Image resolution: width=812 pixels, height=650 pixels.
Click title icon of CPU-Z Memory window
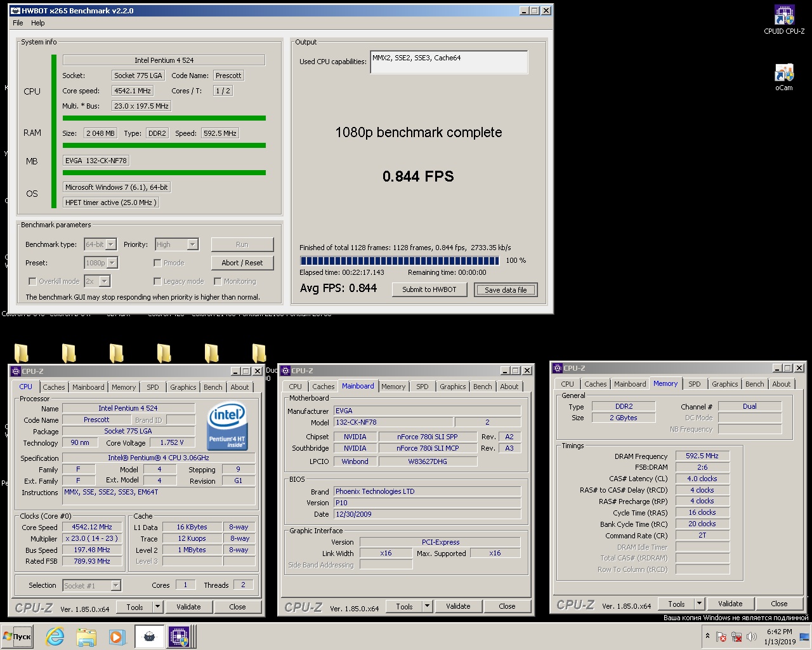558,368
